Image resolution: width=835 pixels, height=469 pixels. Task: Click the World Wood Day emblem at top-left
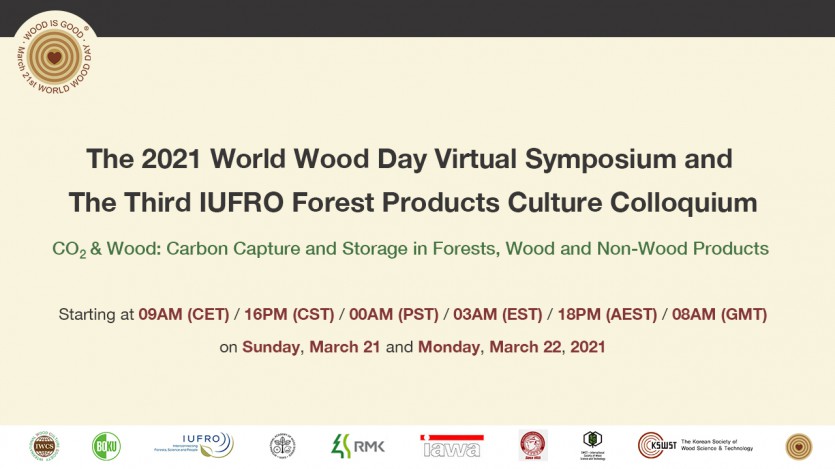54,56
